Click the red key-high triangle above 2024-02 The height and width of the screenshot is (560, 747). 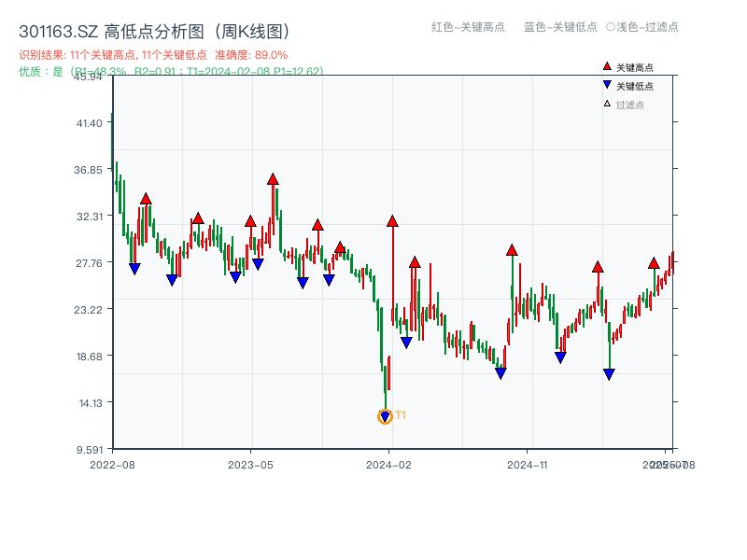(x=392, y=221)
